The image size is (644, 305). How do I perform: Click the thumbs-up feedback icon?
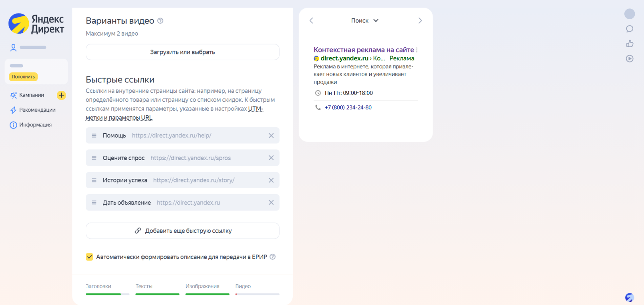pos(630,44)
